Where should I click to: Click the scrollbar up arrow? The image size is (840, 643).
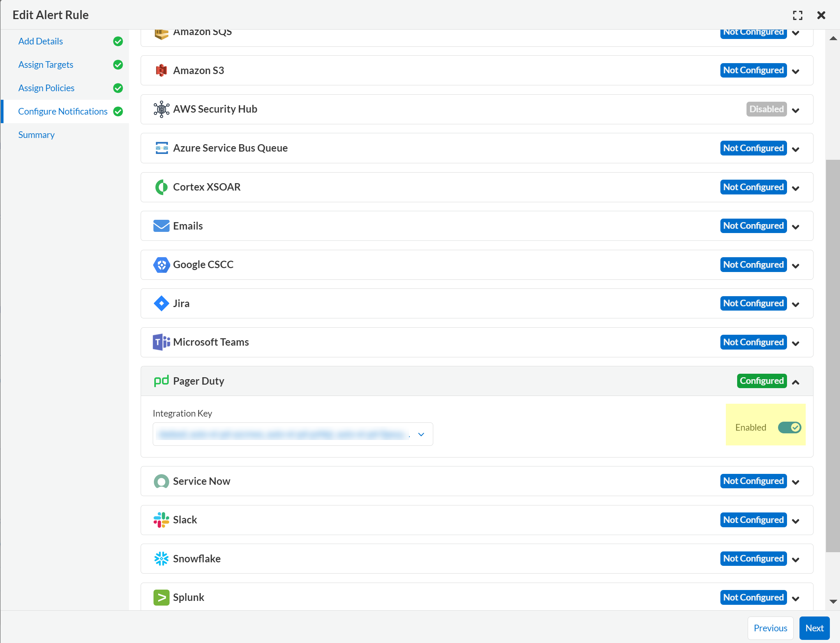[x=833, y=38]
